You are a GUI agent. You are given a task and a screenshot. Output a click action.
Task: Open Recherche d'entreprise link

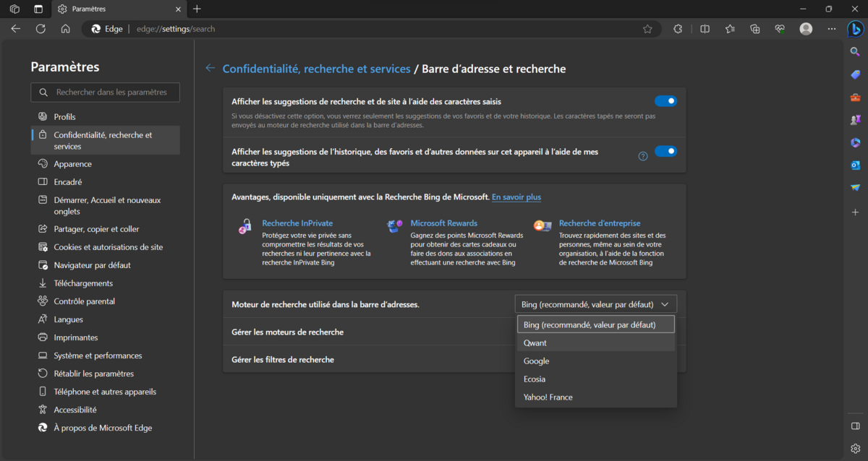pos(600,223)
